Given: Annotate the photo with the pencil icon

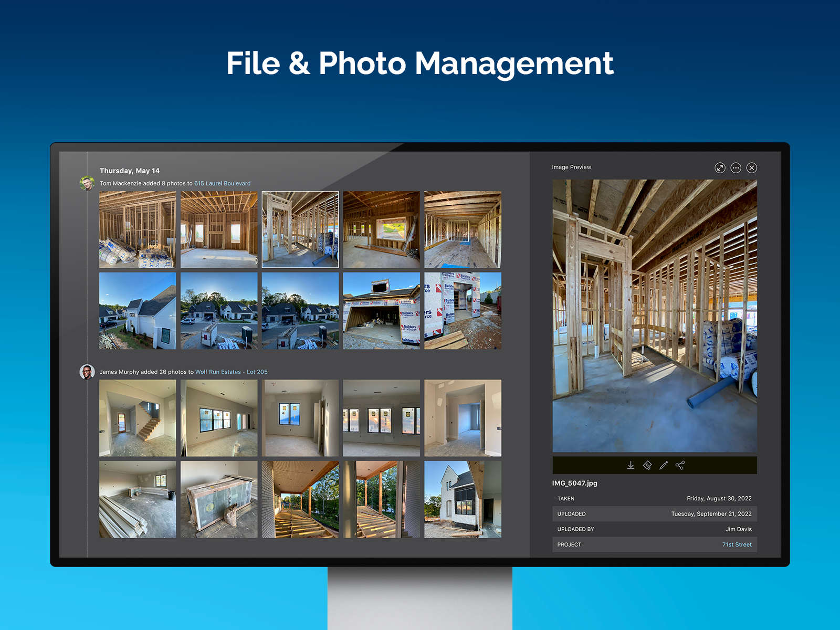Looking at the screenshot, I should (663, 465).
